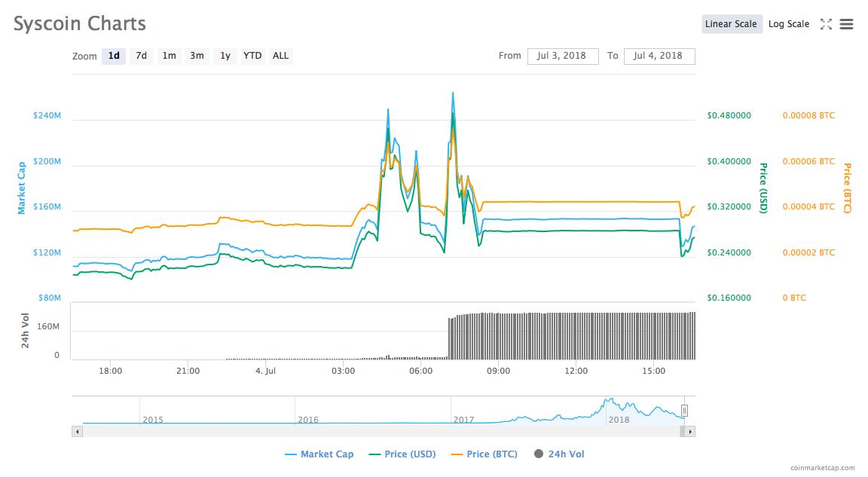This screenshot has height=477, width=868.
Task: Toggle 24h Vol series in legend
Action: click(559, 454)
